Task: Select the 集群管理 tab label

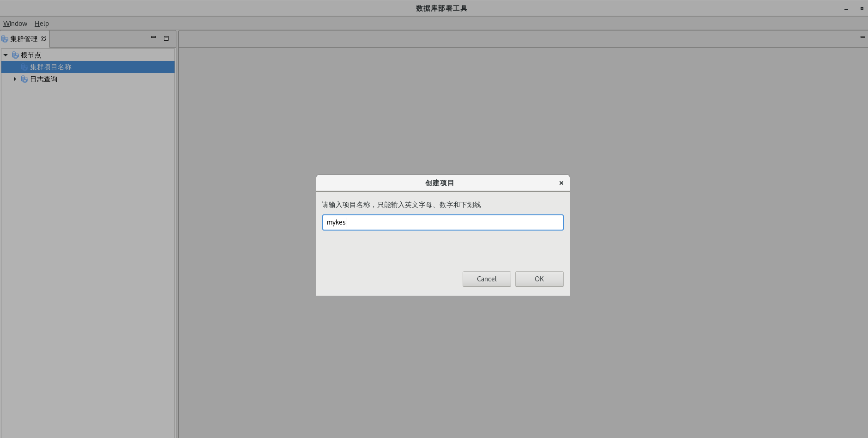Action: [24, 39]
